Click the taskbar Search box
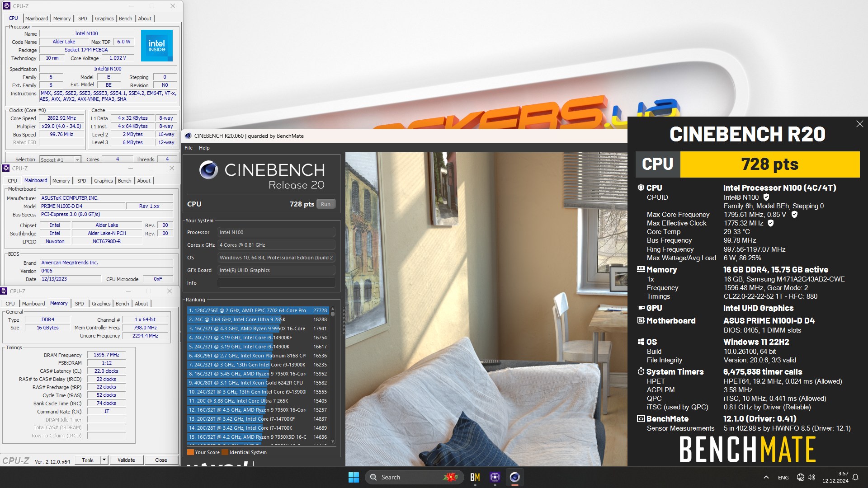Screen dimensions: 868x488 point(414,477)
